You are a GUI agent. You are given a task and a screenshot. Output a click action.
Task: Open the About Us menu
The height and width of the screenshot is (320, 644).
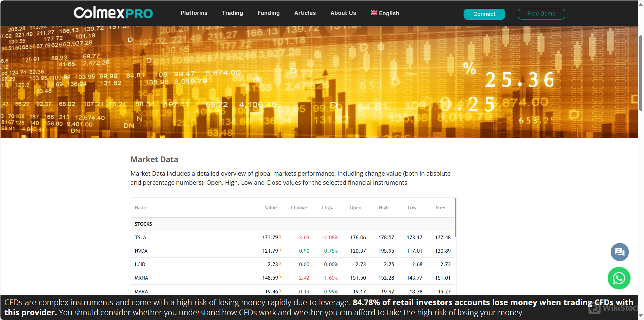click(x=343, y=13)
